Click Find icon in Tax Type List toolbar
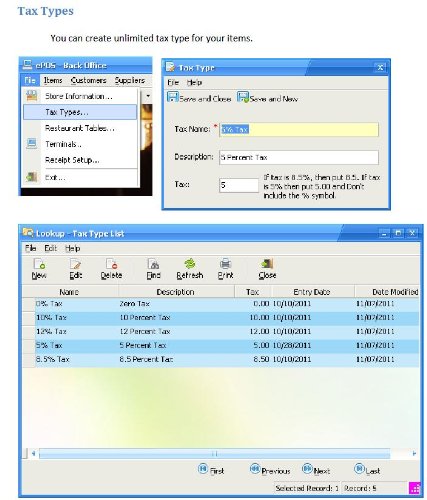The image size is (427, 500). [153, 269]
